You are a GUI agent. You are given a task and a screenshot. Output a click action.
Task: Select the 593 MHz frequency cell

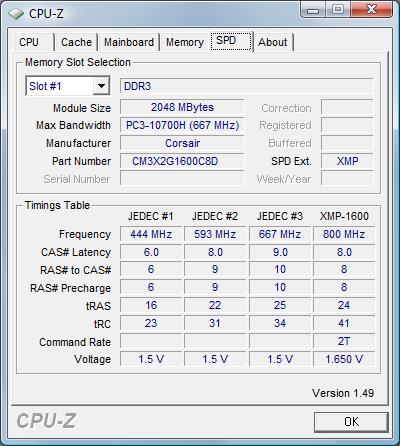click(215, 234)
